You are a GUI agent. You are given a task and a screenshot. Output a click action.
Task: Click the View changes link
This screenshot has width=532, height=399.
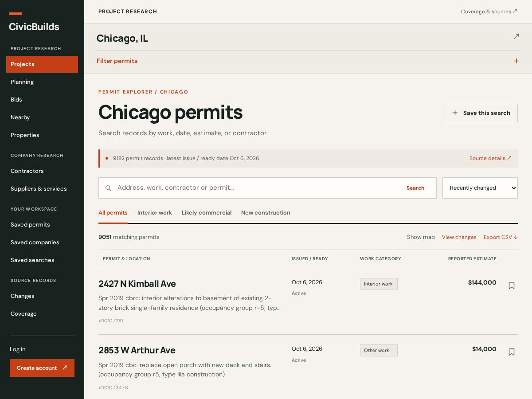coord(459,237)
